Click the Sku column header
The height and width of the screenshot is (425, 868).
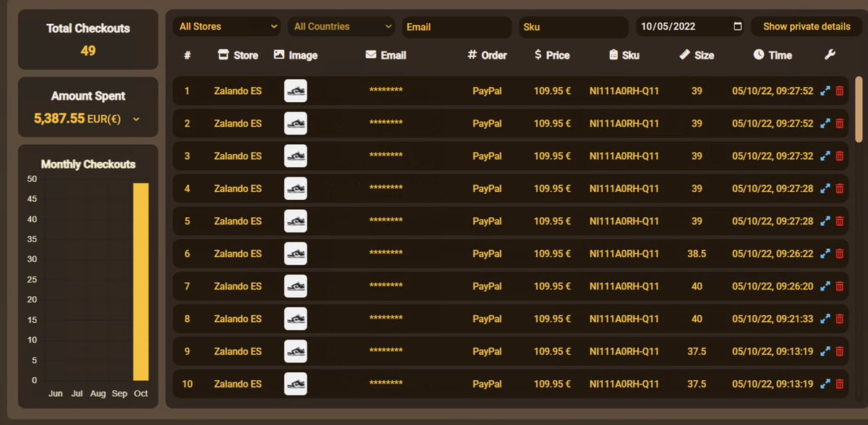(x=624, y=55)
